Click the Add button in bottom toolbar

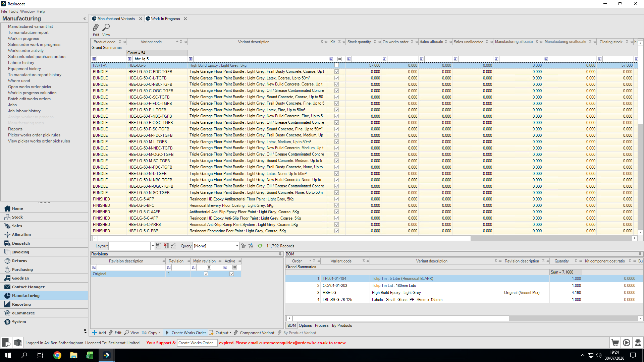tap(99, 333)
